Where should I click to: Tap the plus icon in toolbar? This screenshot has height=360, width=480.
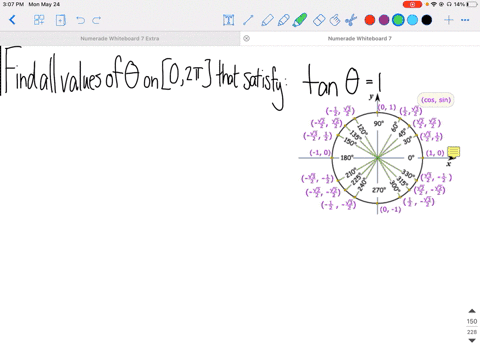click(449, 20)
